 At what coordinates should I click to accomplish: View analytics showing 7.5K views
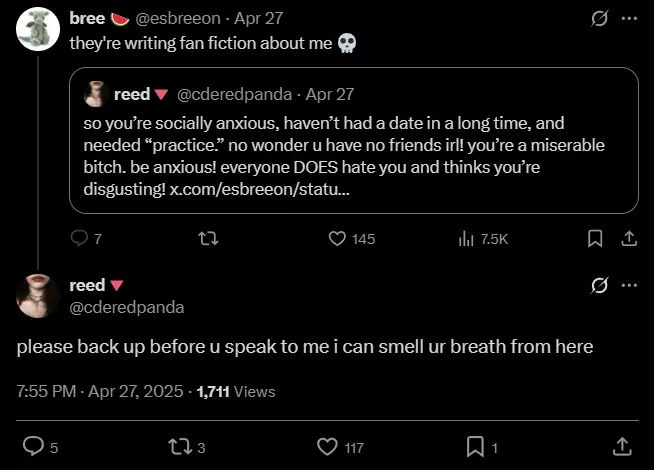(466, 239)
